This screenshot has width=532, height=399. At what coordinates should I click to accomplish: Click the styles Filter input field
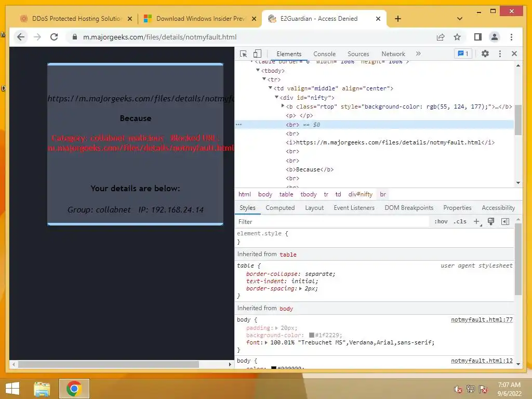point(332,221)
